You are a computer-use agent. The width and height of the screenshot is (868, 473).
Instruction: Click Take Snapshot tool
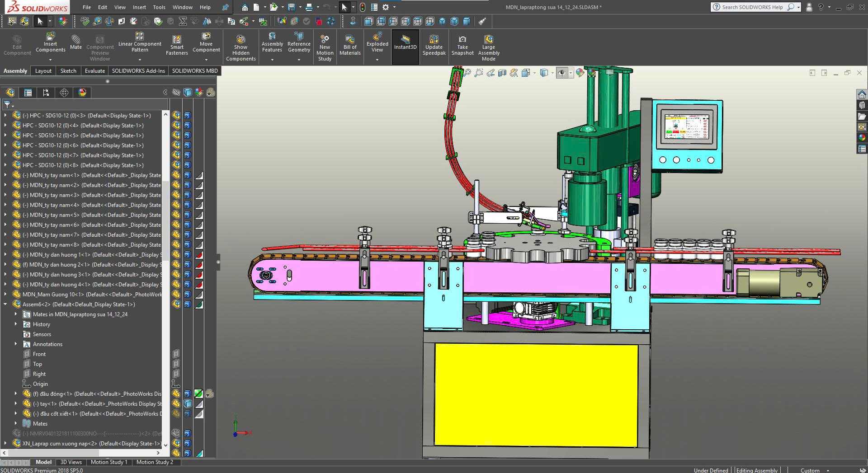462,45
